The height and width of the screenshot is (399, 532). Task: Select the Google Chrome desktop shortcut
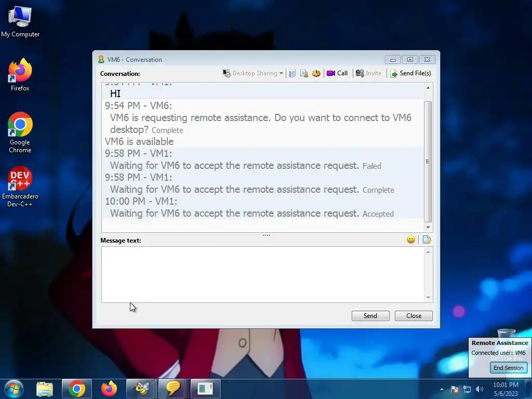pos(20,132)
